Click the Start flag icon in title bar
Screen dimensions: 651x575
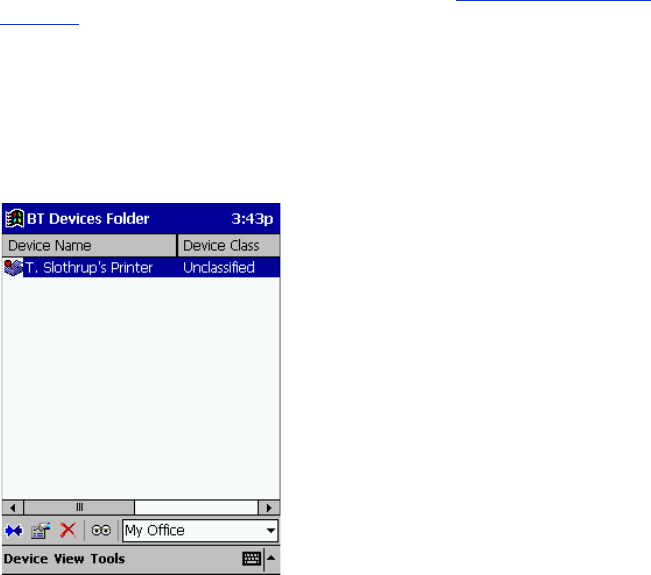[x=15, y=218]
